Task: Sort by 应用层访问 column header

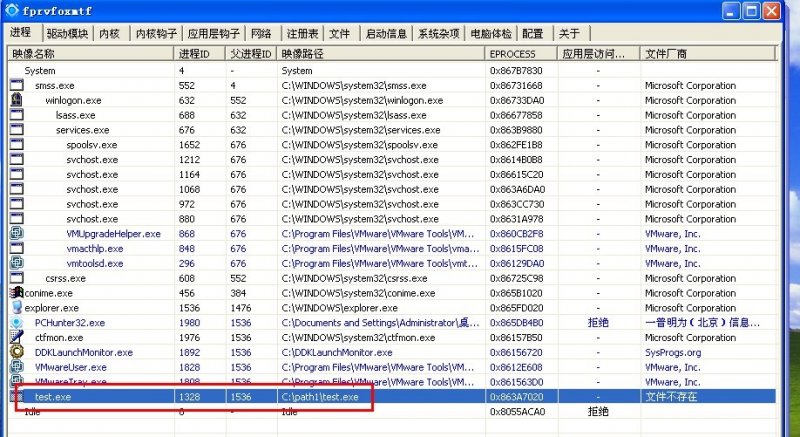Action: [598, 54]
